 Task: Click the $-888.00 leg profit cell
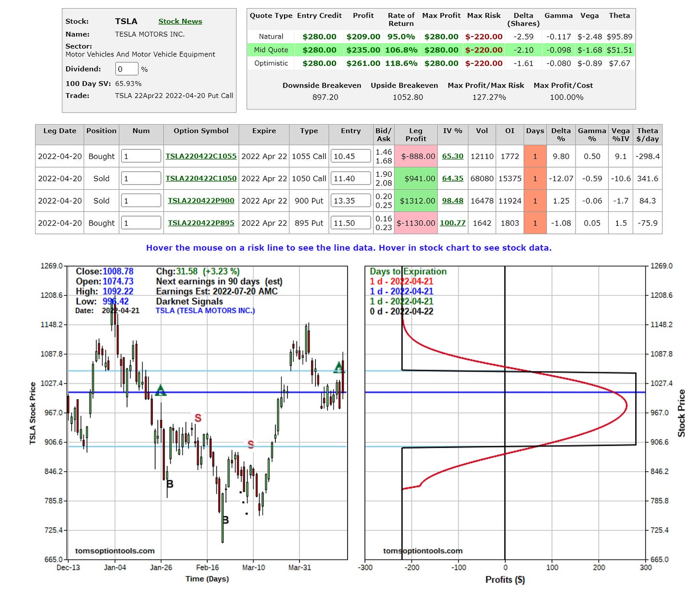coord(416,156)
